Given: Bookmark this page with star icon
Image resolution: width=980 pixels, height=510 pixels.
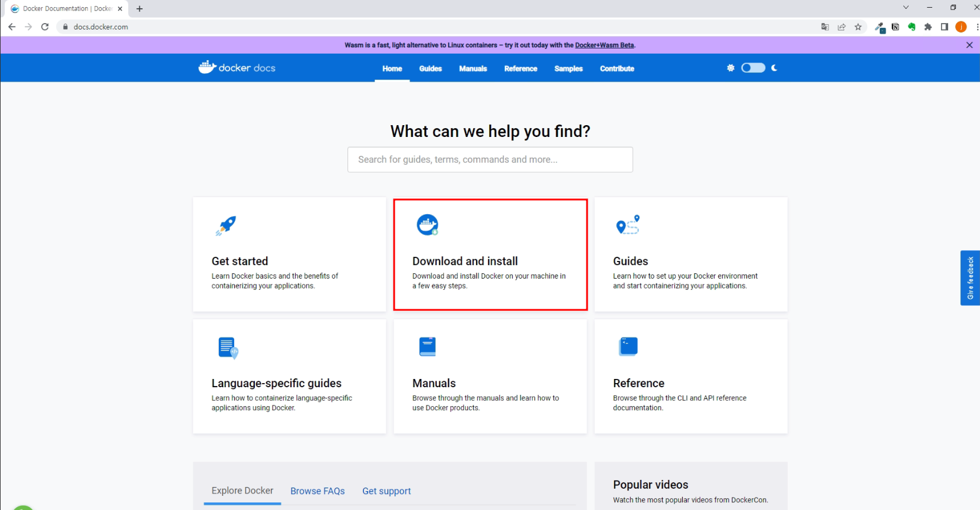Looking at the screenshot, I should (858, 27).
